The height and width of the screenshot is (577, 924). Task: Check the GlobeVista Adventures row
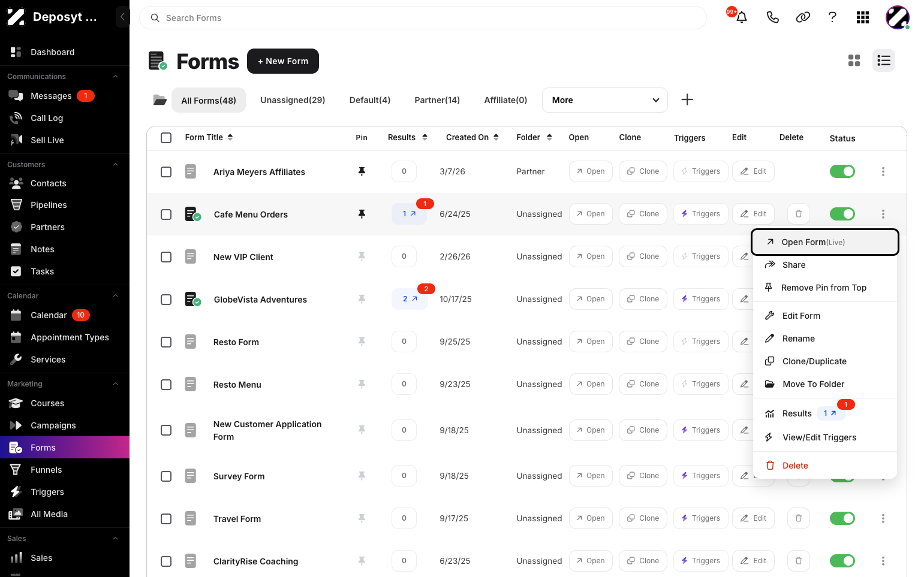point(166,300)
